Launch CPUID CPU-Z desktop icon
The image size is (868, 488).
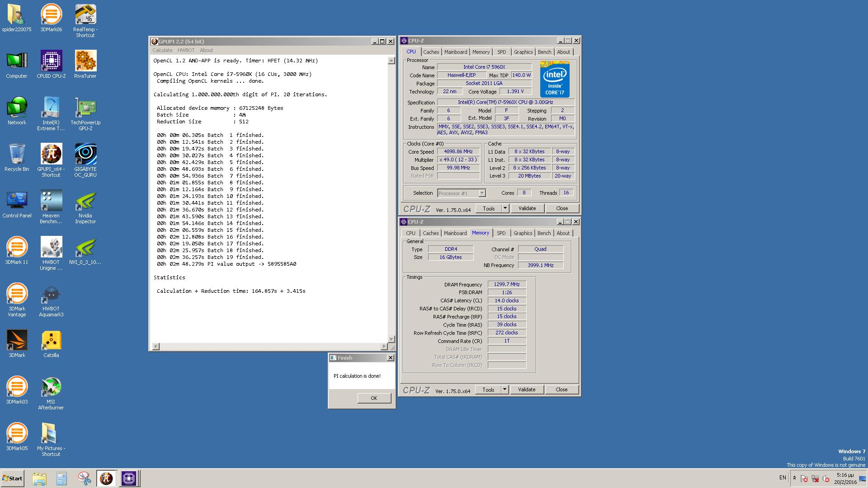tap(51, 65)
